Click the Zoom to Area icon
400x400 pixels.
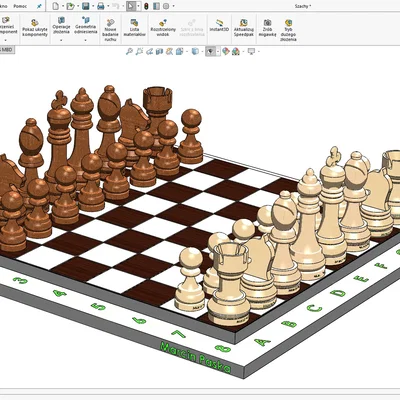tap(139, 51)
